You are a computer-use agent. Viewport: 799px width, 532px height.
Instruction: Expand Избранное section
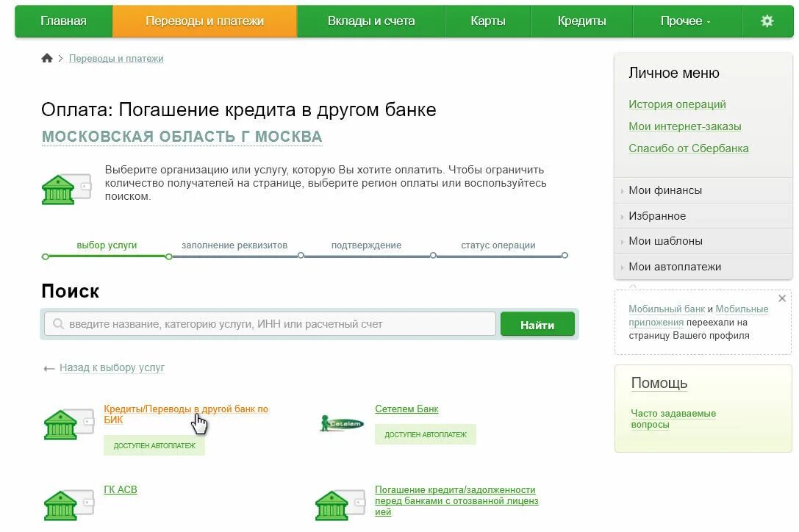click(x=703, y=216)
